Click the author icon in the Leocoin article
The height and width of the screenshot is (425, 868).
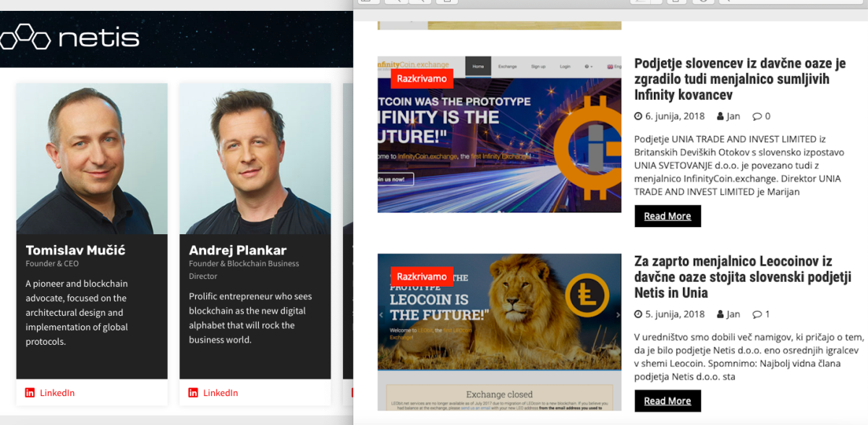(x=720, y=314)
